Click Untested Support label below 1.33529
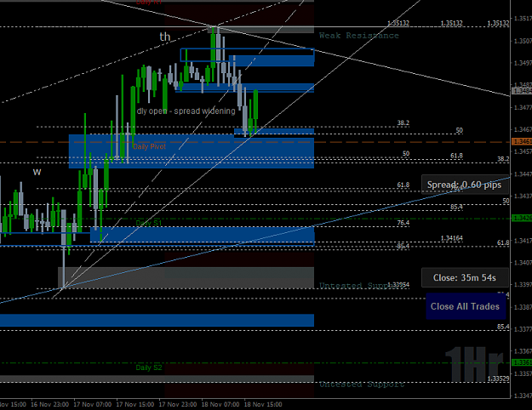The image size is (532, 410). click(x=362, y=384)
